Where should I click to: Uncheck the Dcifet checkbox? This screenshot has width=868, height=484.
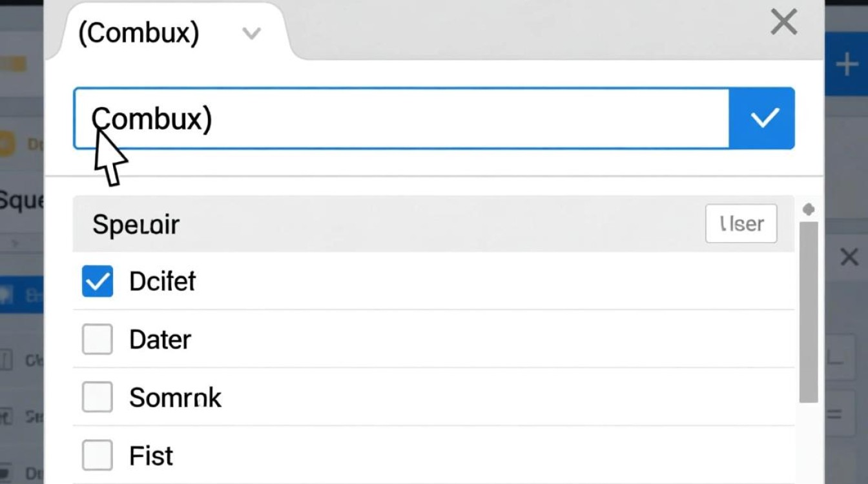(x=98, y=282)
